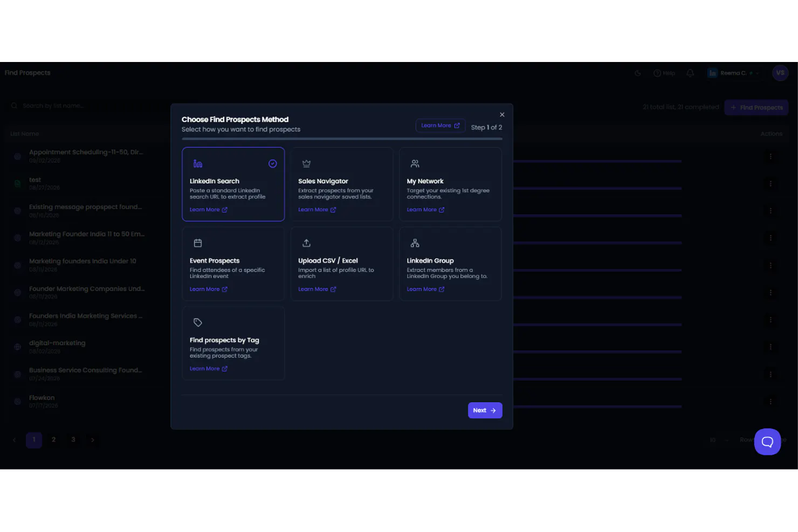This screenshot has width=798, height=532.
Task: Open Learn More under LinkedIn Search
Action: 209,210
